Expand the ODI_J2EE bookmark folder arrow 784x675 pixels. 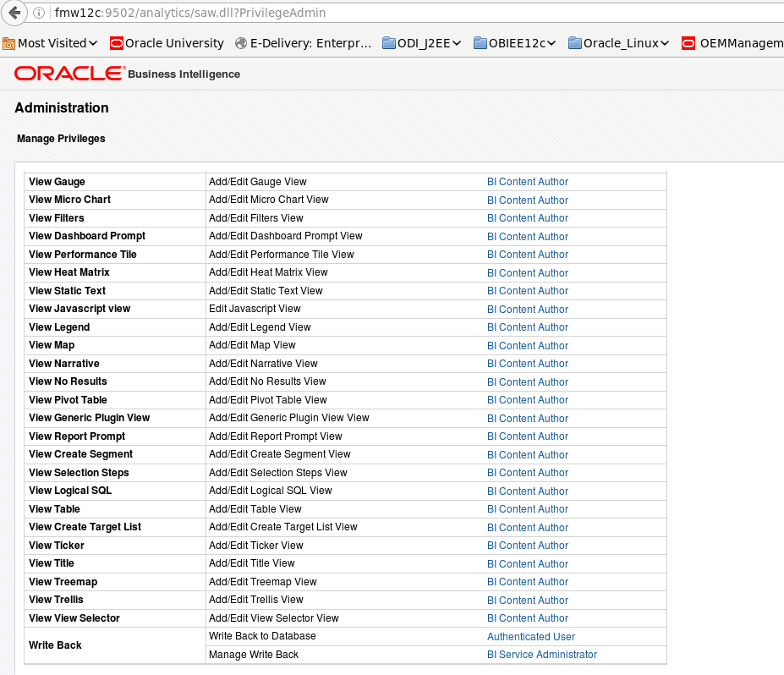click(457, 43)
